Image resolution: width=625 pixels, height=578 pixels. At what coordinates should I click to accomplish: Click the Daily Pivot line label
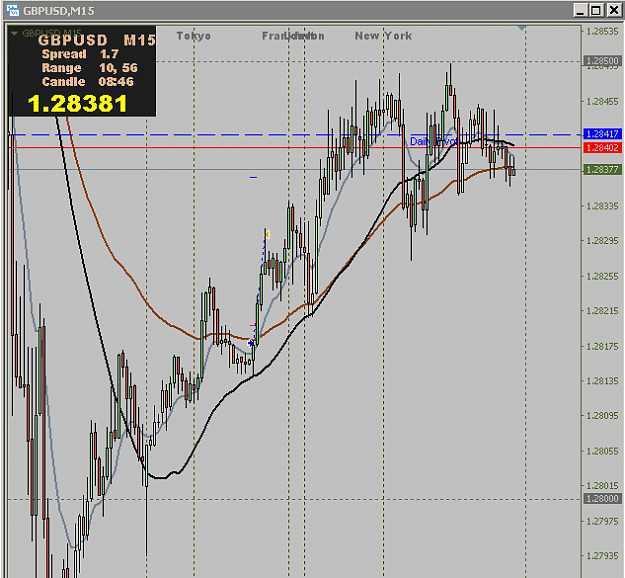click(434, 142)
